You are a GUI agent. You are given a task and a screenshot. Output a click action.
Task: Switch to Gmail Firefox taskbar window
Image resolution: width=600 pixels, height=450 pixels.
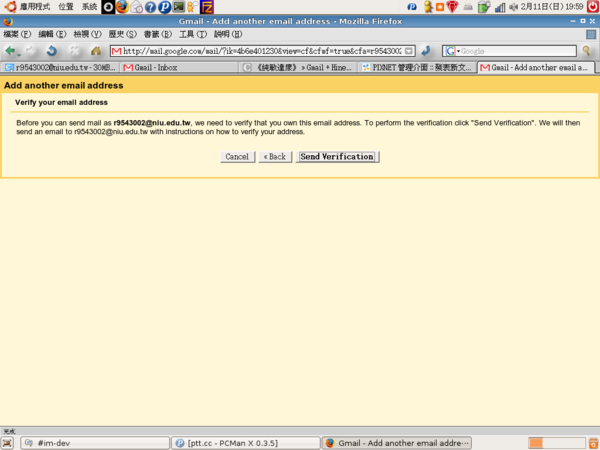(396, 443)
